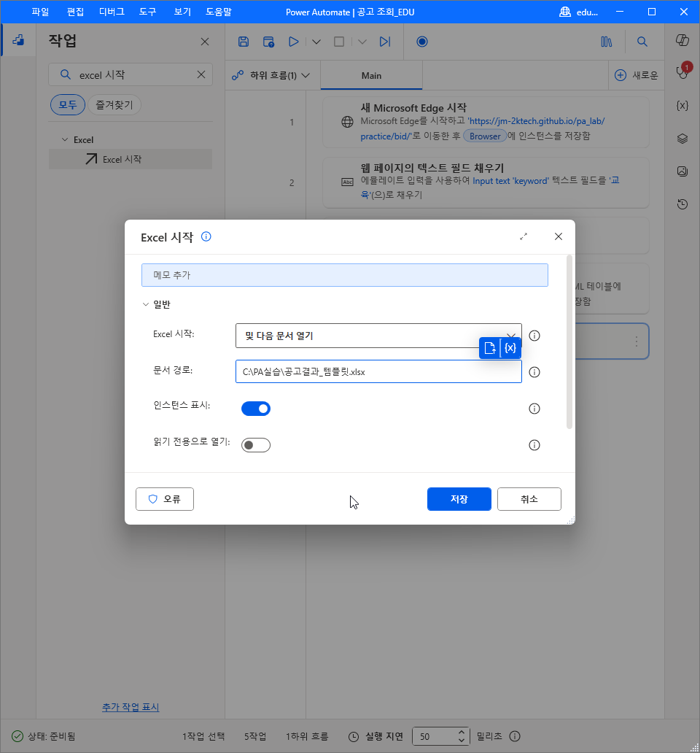Enable the 읽기 전용으로 열기 switch
The width and height of the screenshot is (700, 753).
coord(256,445)
